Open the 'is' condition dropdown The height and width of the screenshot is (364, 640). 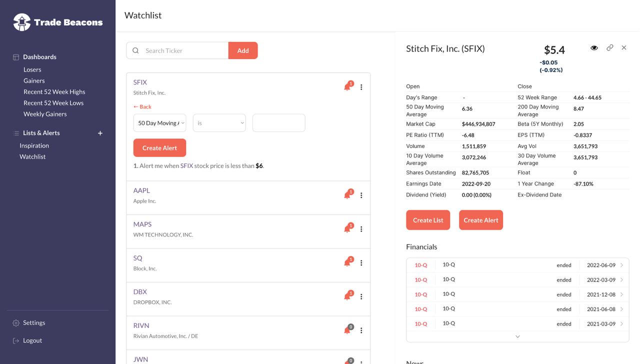pyautogui.click(x=219, y=123)
